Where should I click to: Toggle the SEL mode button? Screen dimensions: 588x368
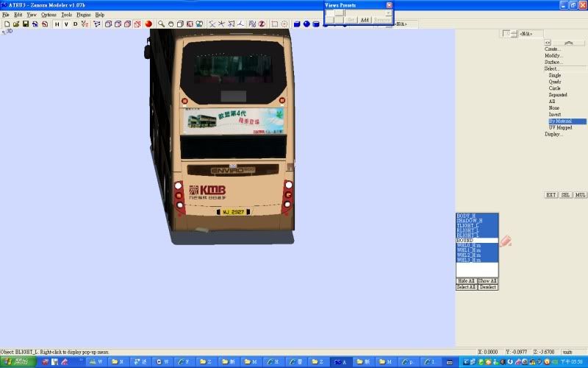pyautogui.click(x=565, y=195)
